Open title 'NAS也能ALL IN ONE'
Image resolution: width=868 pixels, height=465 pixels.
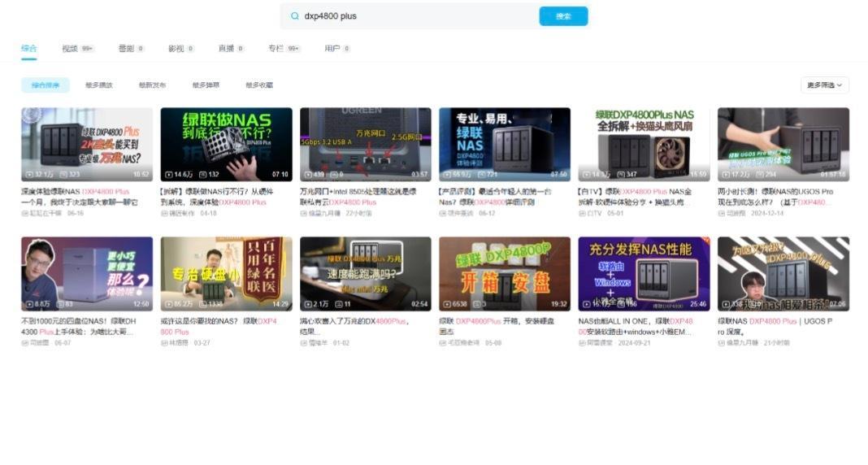coord(636,326)
